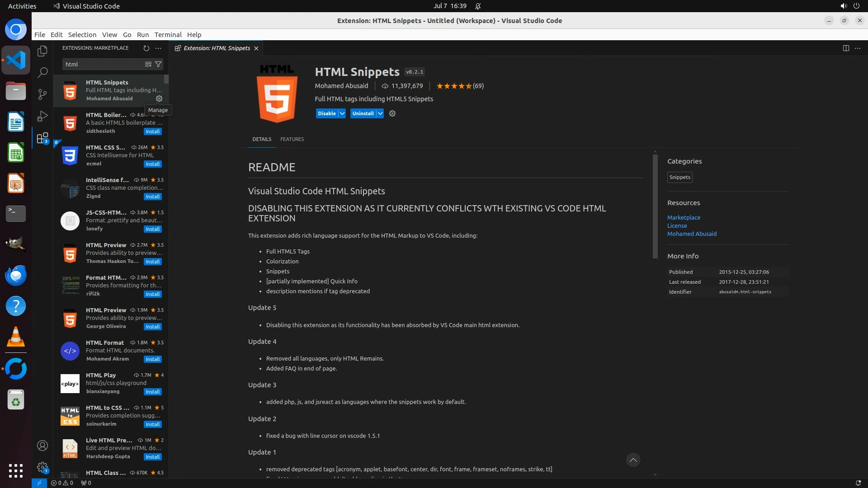Click the split editor right icon
The width and height of the screenshot is (868, 488).
pyautogui.click(x=846, y=48)
